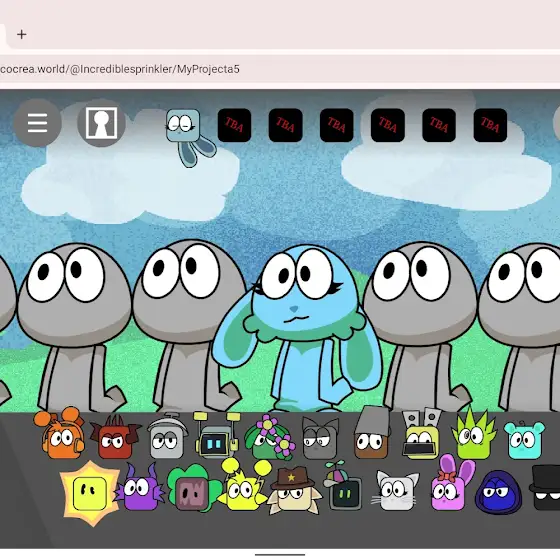Click the last TBA slot on the right

pyautogui.click(x=490, y=125)
